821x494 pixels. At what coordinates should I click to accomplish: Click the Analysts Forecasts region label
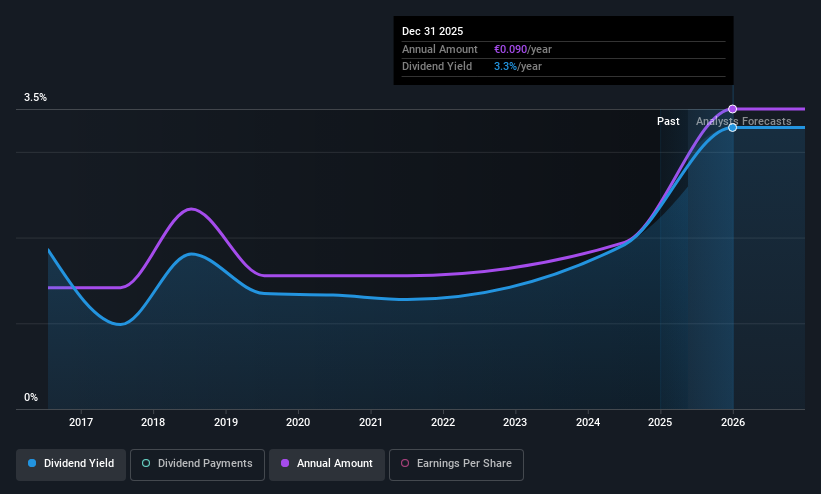tap(744, 122)
